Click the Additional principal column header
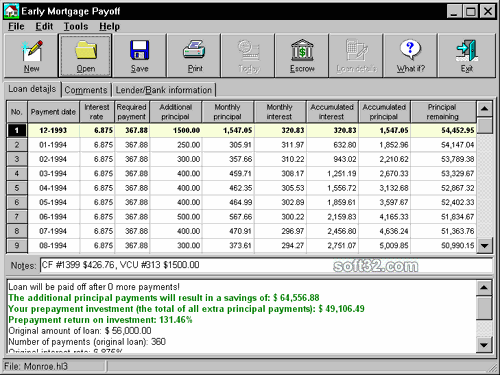This screenshot has height=375, width=500. tap(175, 112)
